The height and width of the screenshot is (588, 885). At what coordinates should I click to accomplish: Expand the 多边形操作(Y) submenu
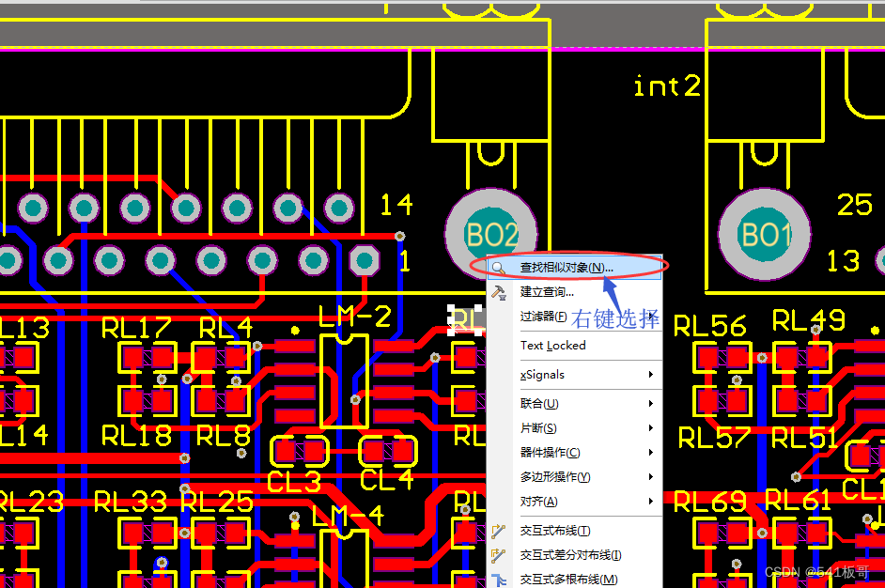pos(554,476)
